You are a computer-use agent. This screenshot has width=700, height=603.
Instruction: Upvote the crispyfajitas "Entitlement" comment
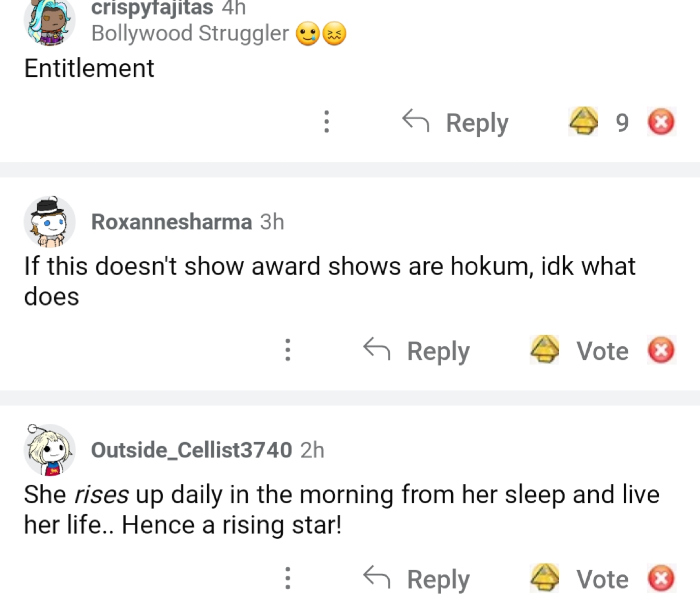582,122
